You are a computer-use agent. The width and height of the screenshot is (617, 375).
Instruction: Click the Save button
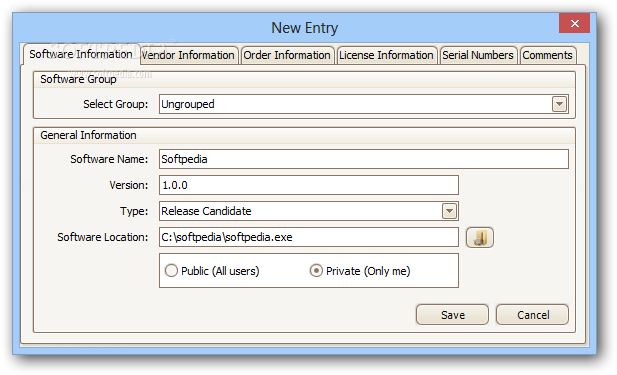[x=453, y=315]
